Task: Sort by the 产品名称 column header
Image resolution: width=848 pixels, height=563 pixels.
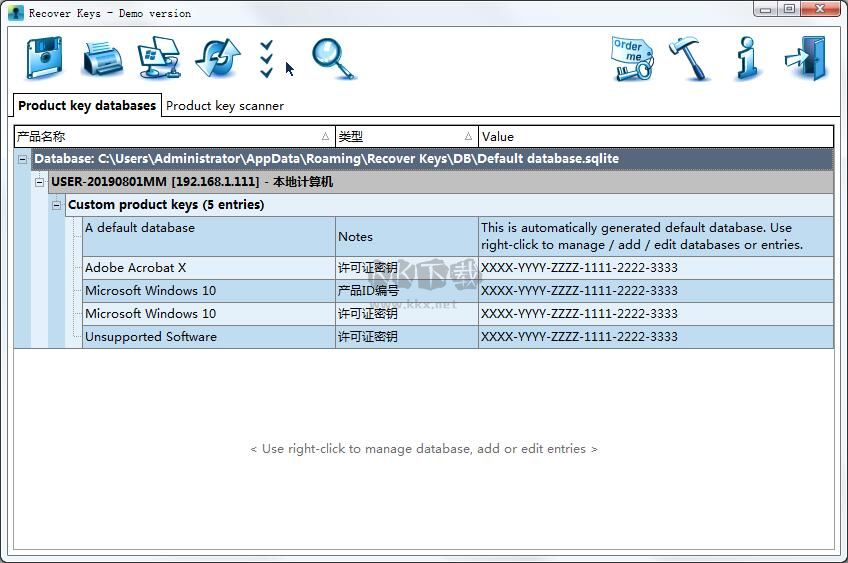Action: (170, 137)
